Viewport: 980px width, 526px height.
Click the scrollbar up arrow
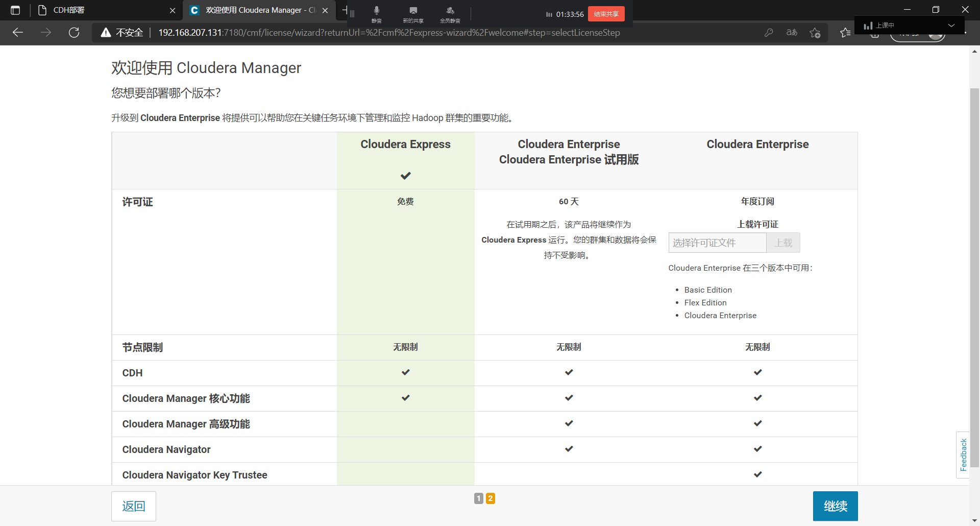pyautogui.click(x=974, y=51)
